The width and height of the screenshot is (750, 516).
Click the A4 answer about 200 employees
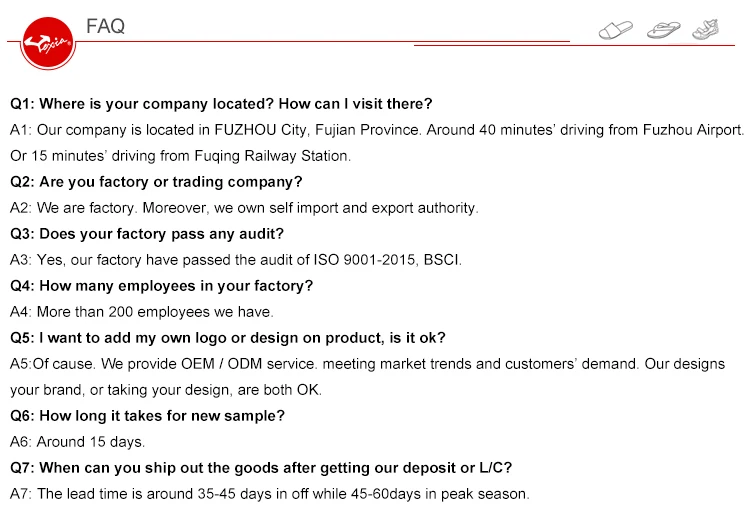pos(141,312)
